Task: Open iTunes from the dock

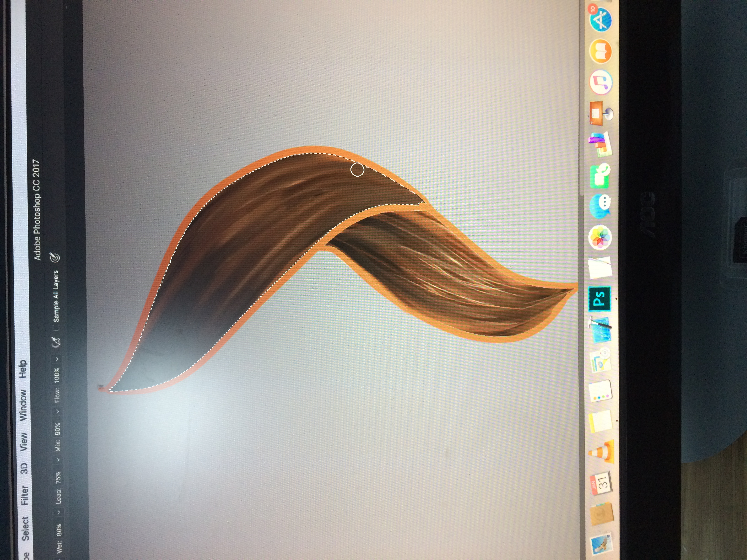Action: (x=601, y=82)
